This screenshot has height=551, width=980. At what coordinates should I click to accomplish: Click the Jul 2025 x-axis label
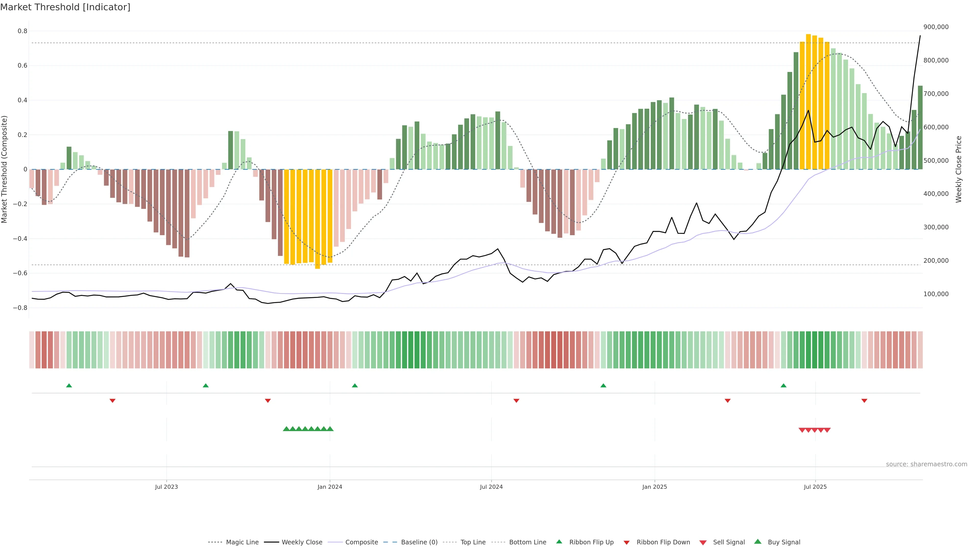pyautogui.click(x=815, y=487)
